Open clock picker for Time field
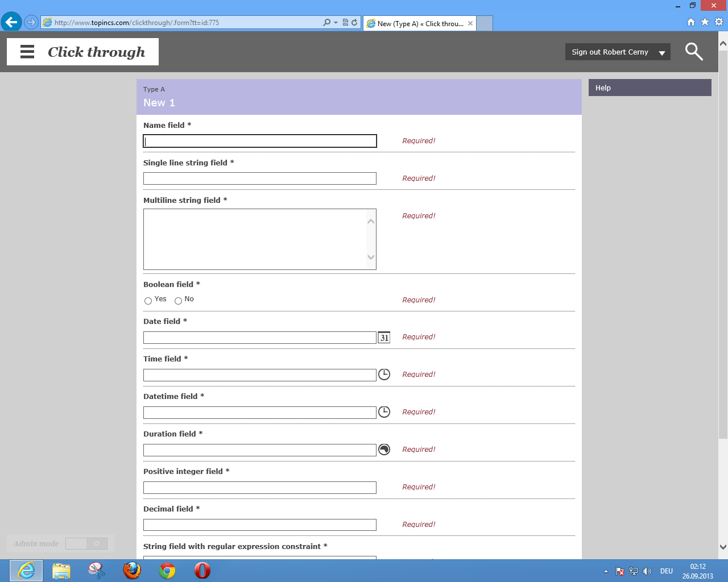Viewport: 728px width, 582px height. point(384,375)
